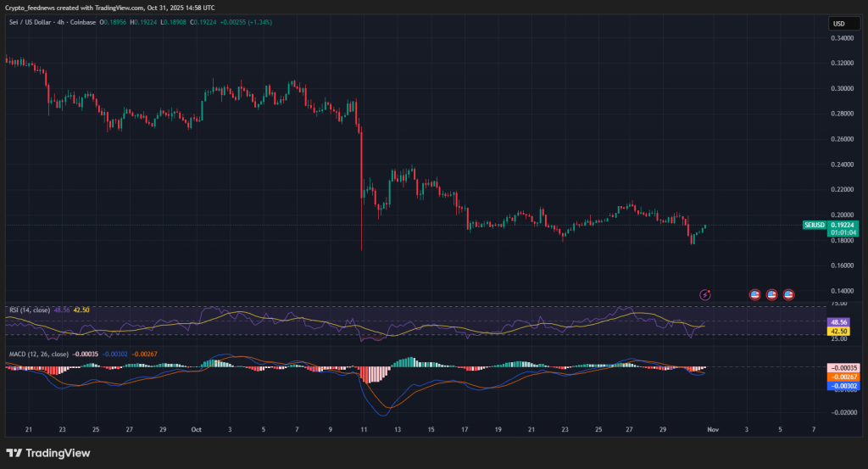Click the purple 48.56 RSI value tag
This screenshot has height=469, width=868.
[837, 322]
